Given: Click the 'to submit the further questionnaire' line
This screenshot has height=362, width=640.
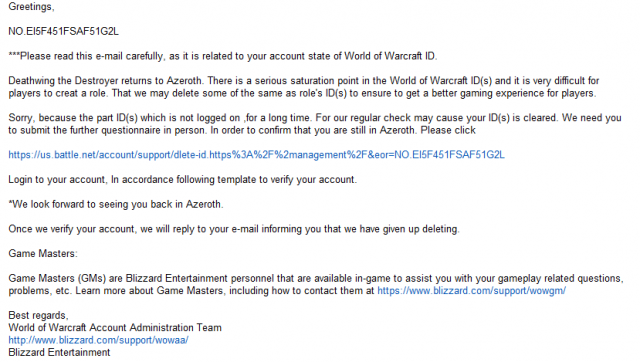Looking at the screenshot, I should [x=242, y=131].
